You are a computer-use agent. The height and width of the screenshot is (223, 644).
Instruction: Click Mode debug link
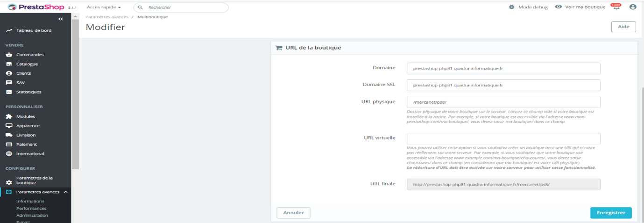(533, 7)
